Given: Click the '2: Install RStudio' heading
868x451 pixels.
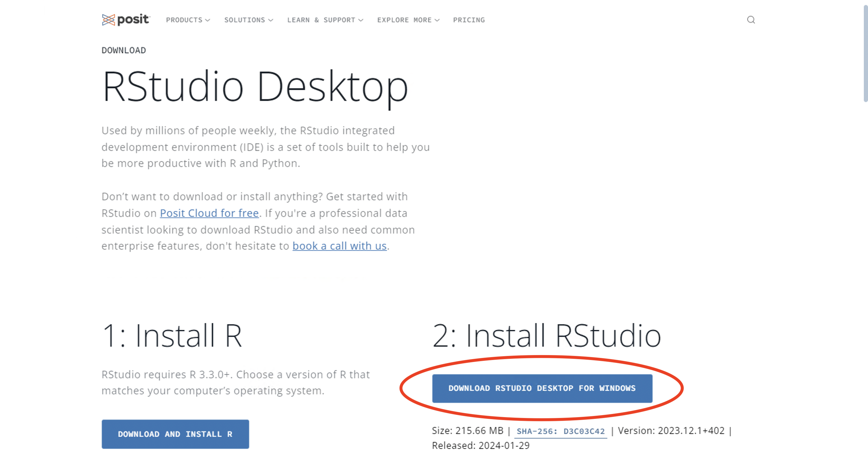Looking at the screenshot, I should coord(547,335).
